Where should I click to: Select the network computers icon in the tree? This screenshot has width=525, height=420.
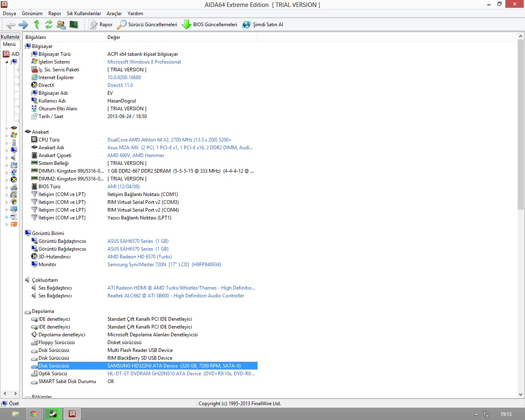[x=14, y=173]
